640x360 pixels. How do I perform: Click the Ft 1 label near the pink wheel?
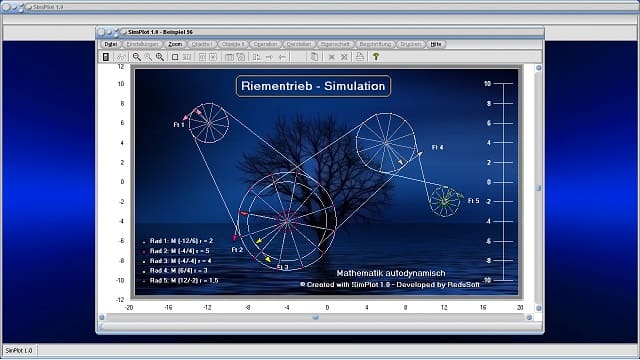coord(179,125)
